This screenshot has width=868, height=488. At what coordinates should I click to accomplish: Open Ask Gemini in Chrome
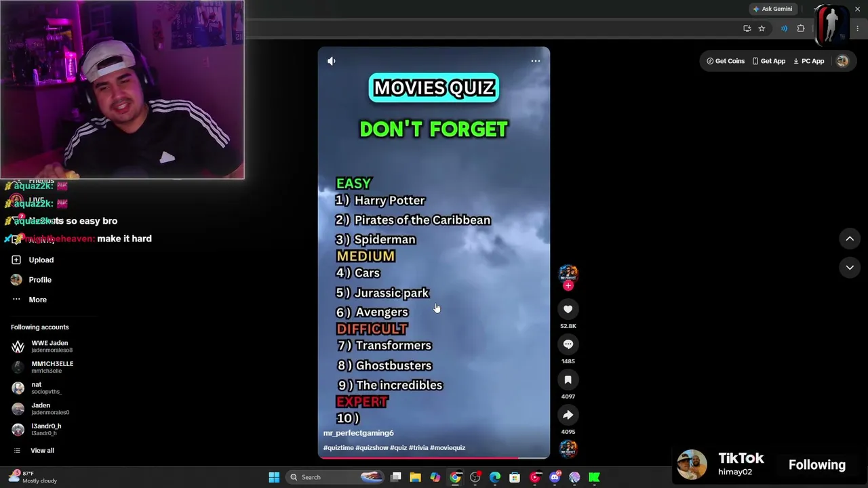coord(772,9)
